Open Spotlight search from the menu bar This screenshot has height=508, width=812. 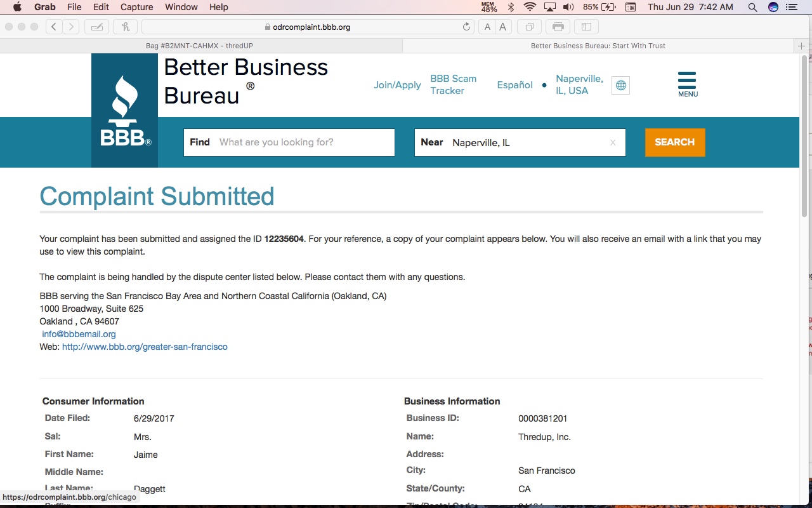point(752,7)
